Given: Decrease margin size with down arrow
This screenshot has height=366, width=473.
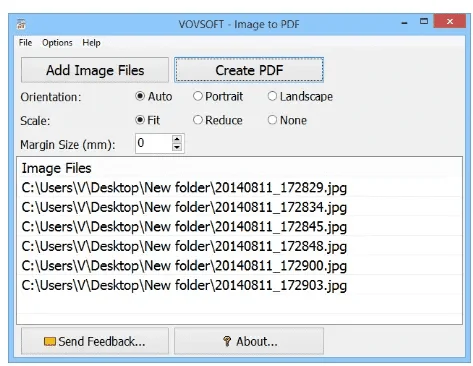Looking at the screenshot, I should click(177, 148).
